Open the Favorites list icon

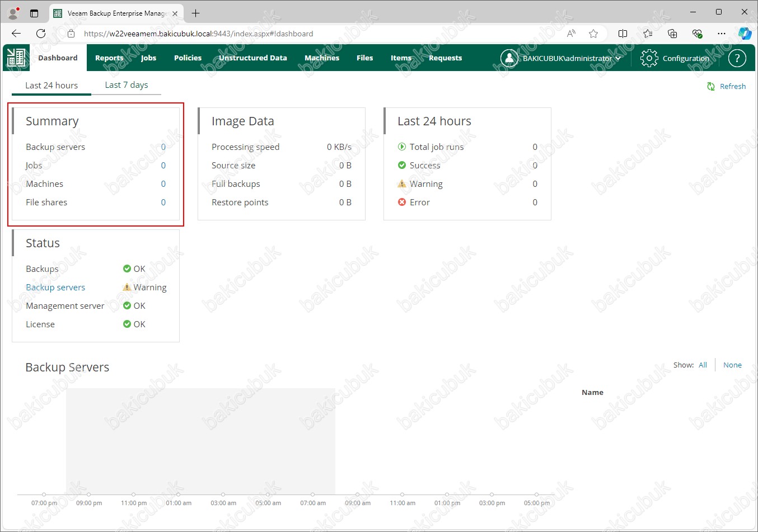648,34
